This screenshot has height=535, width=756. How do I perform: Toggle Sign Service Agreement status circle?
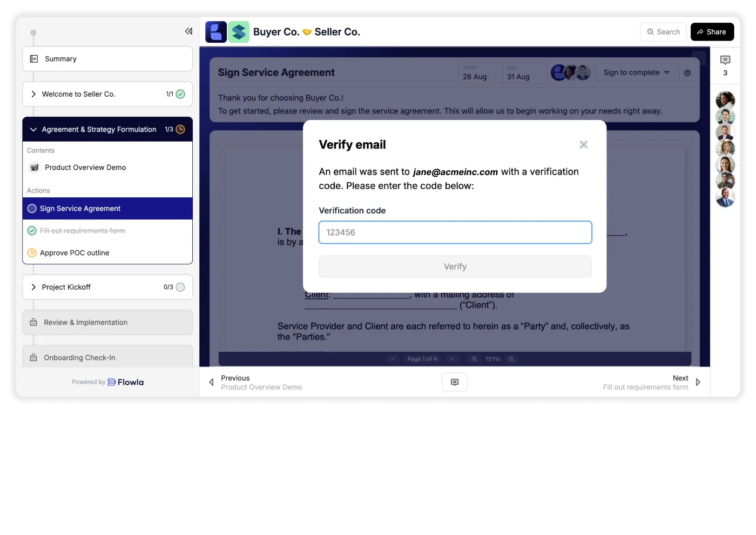pyautogui.click(x=32, y=209)
